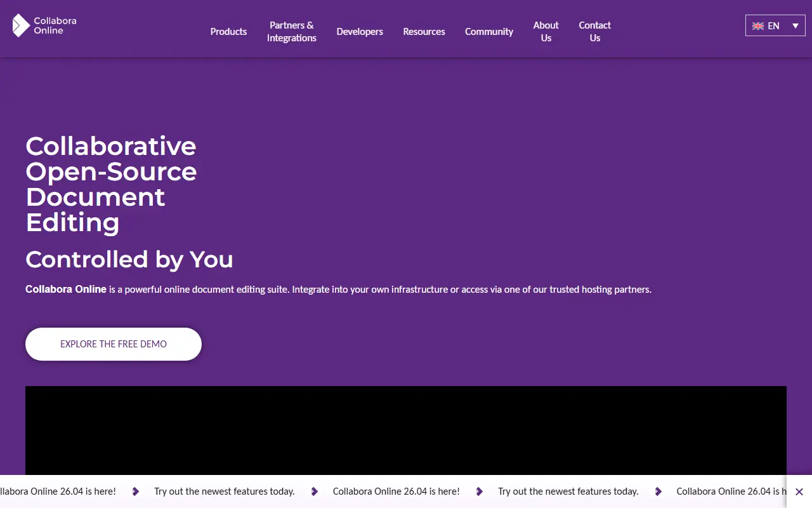Open the Developers menu

(360, 32)
